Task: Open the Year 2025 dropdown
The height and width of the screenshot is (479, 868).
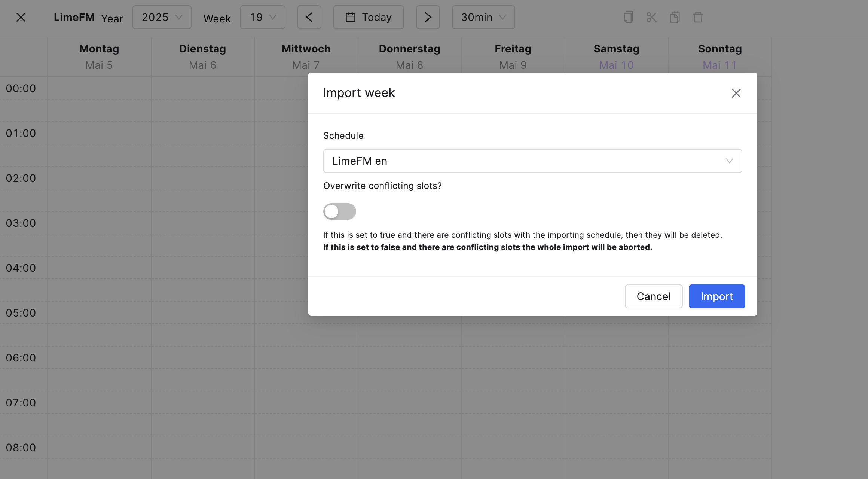Action: (162, 17)
